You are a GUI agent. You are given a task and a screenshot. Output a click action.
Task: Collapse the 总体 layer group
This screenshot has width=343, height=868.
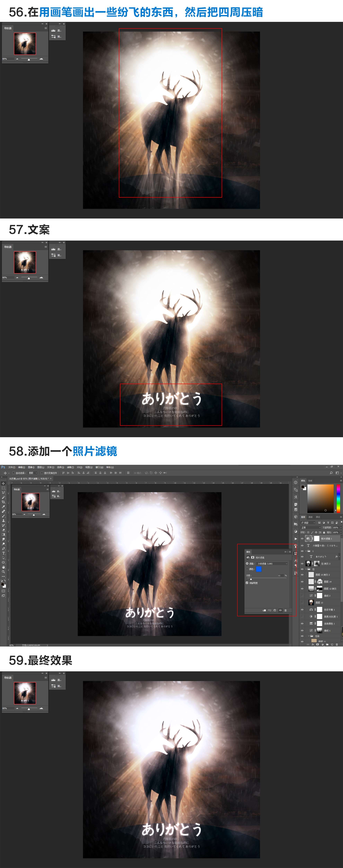pos(309,636)
